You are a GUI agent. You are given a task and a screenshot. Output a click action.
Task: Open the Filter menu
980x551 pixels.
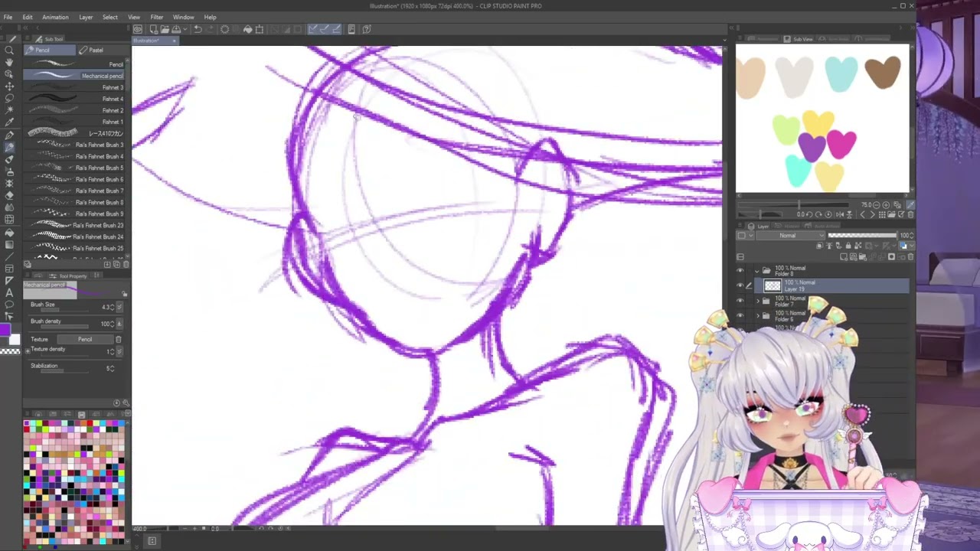[x=156, y=17]
